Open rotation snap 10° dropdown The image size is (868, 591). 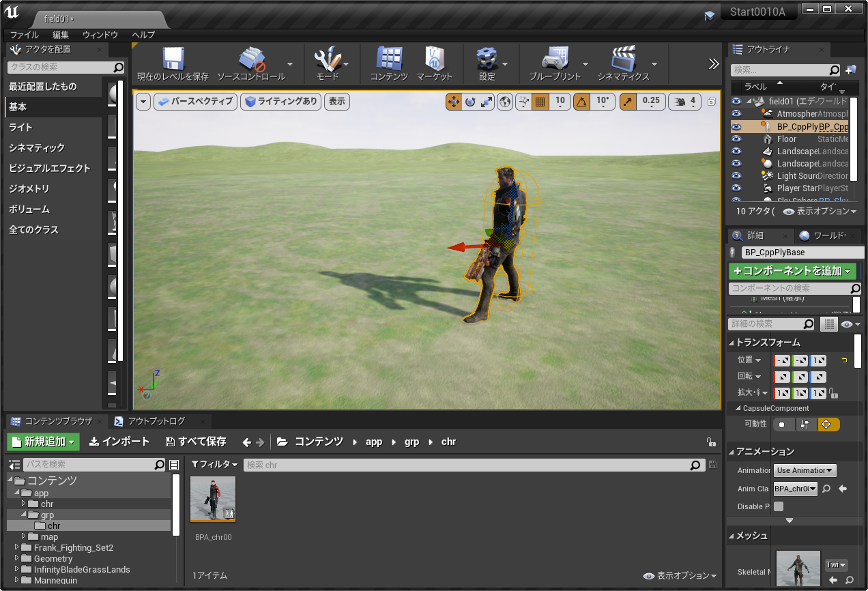coord(602,102)
